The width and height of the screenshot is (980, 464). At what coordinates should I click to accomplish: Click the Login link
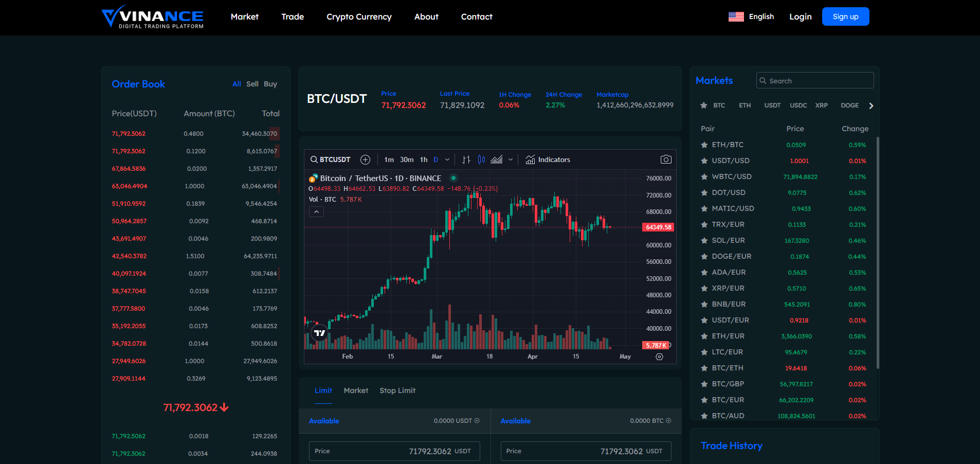800,17
